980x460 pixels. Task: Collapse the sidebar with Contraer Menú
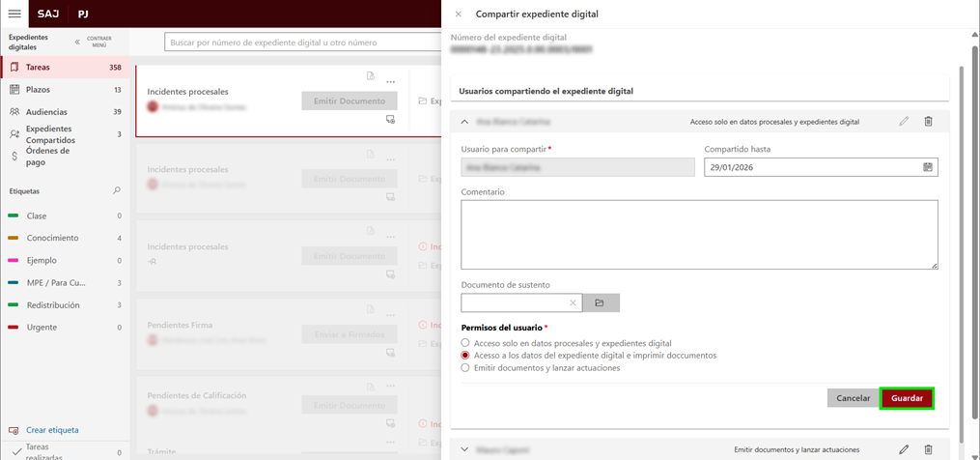(78, 42)
